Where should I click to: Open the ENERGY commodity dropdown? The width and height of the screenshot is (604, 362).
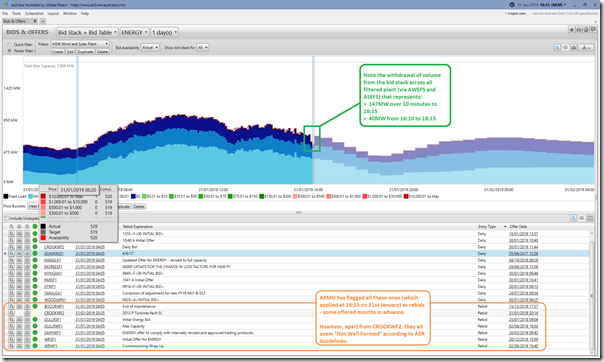pos(134,32)
